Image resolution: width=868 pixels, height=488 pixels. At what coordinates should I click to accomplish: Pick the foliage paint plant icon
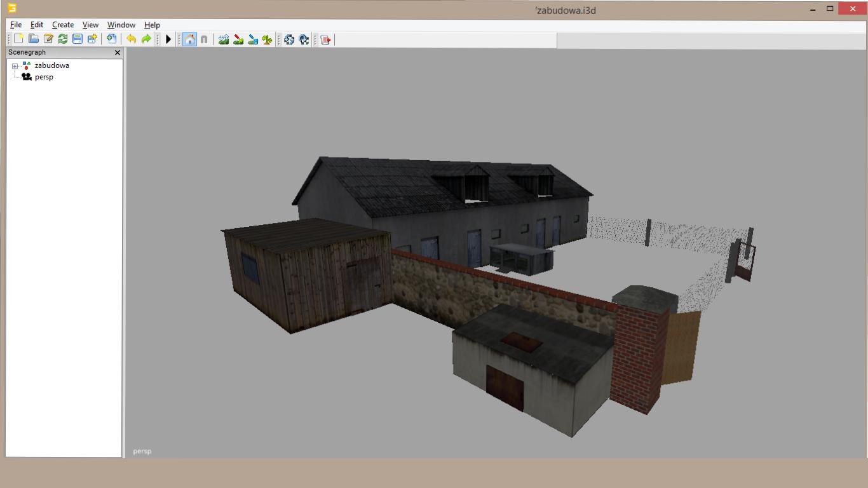[x=268, y=39]
